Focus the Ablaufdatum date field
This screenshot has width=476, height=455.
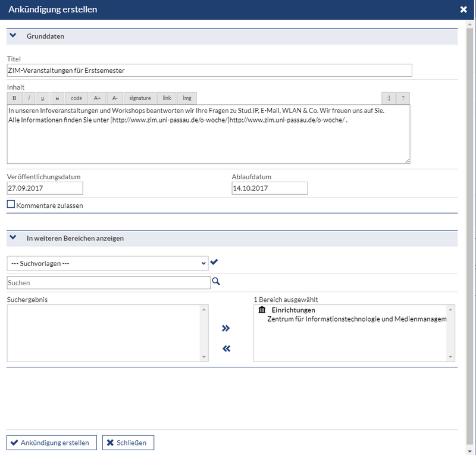click(x=270, y=188)
